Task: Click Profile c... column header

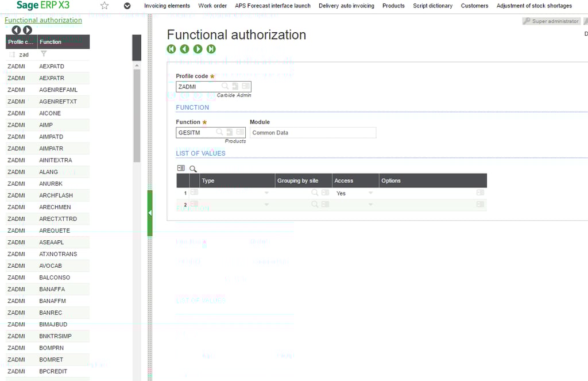Action: click(x=21, y=42)
